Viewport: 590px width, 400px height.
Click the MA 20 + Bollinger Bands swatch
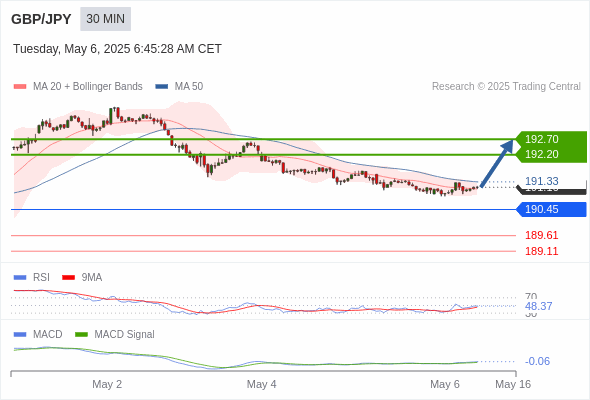(x=20, y=87)
